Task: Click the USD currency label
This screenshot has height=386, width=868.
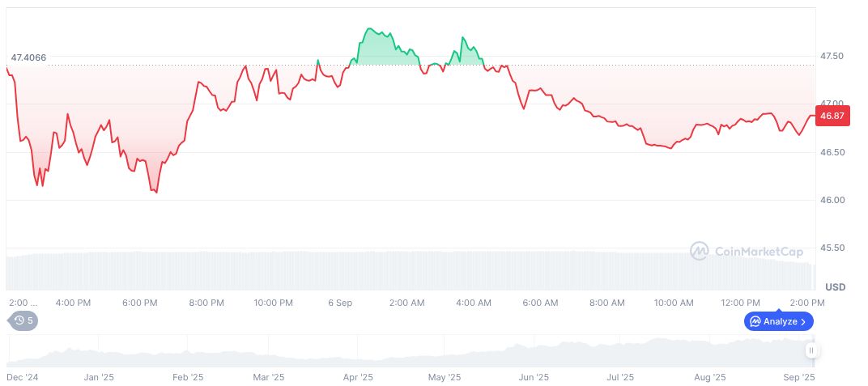Action: (x=835, y=287)
